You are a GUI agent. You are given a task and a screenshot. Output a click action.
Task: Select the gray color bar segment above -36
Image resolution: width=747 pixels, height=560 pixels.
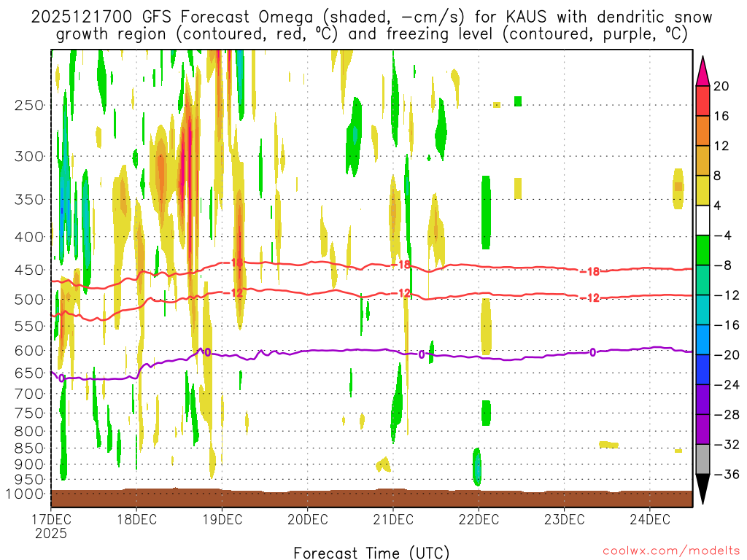(x=703, y=459)
